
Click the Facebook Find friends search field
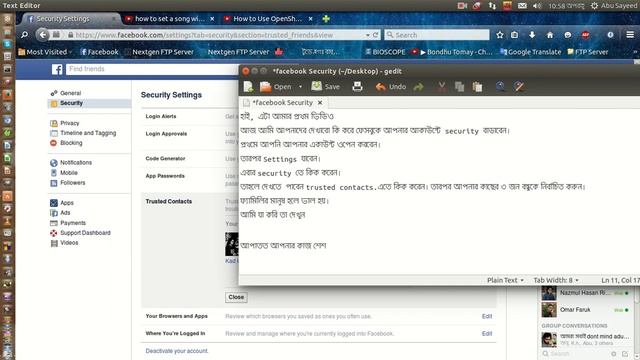[x=152, y=69]
